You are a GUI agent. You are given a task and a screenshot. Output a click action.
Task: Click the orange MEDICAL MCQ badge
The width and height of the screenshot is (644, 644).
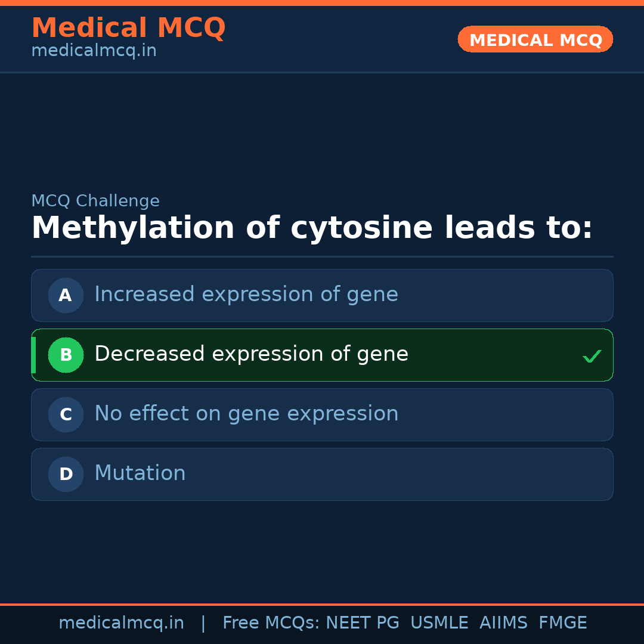point(535,39)
